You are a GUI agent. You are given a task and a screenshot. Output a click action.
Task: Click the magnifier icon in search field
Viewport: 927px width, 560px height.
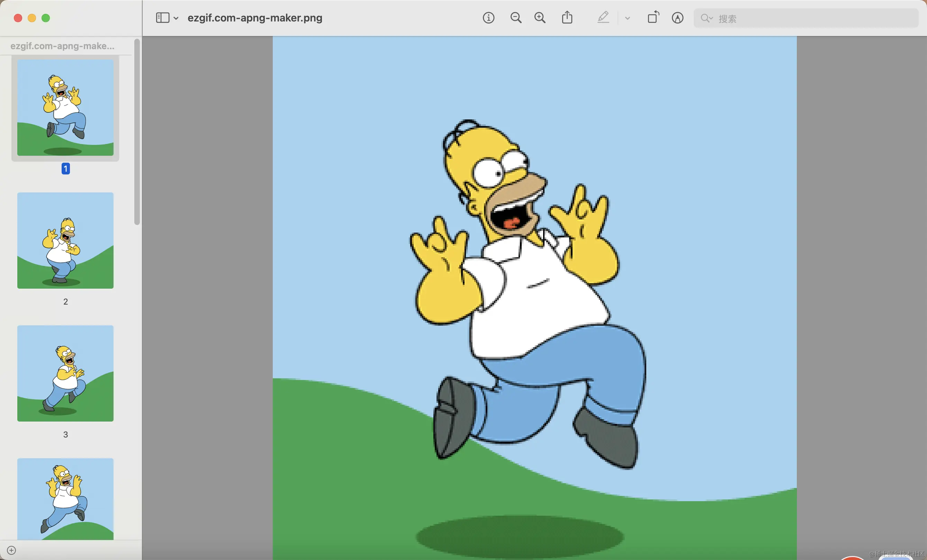click(x=705, y=18)
